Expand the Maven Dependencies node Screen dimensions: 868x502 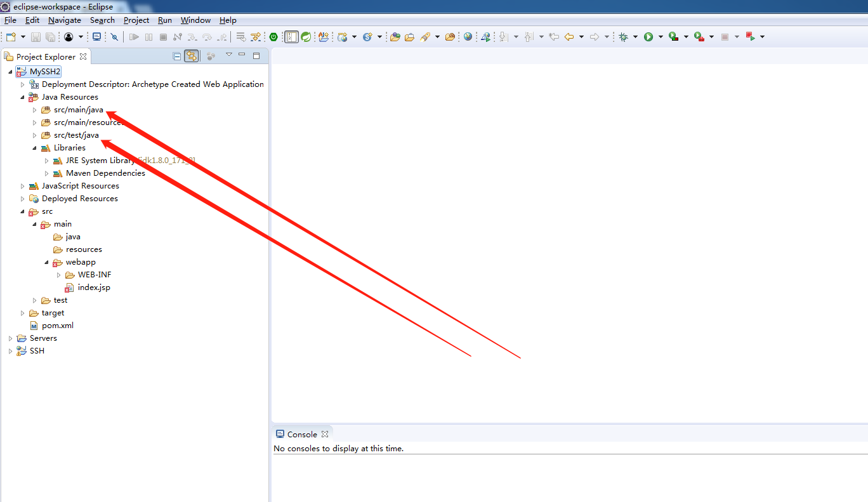(x=47, y=173)
